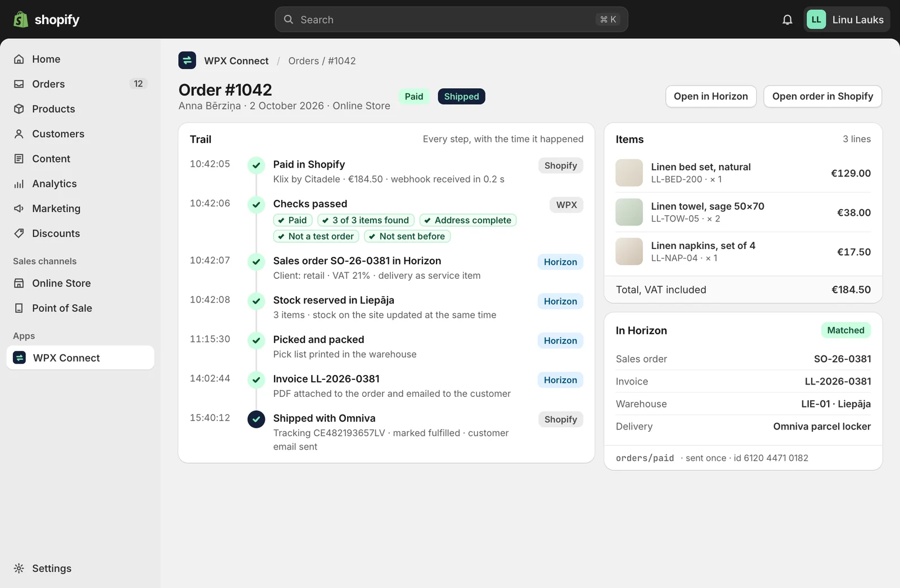Click sales order value SO-26-0381 in Horizon card
Viewport: 900px width, 588px height.
coord(842,359)
